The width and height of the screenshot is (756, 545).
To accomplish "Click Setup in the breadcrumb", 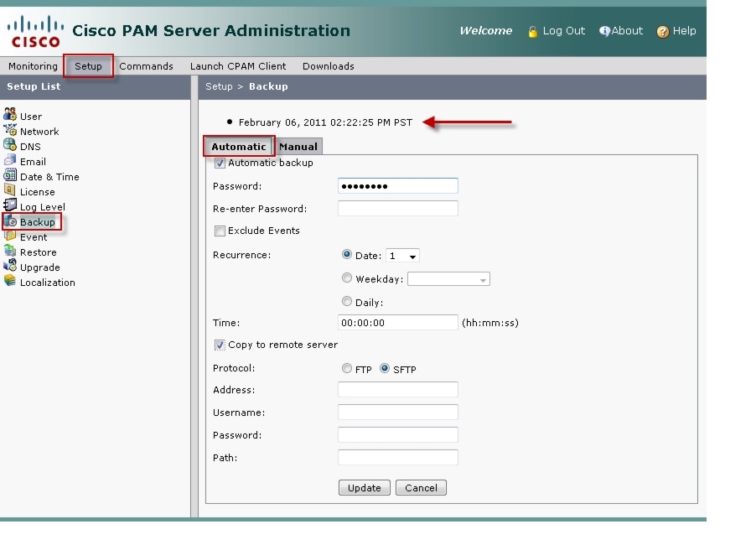I will click(x=219, y=86).
